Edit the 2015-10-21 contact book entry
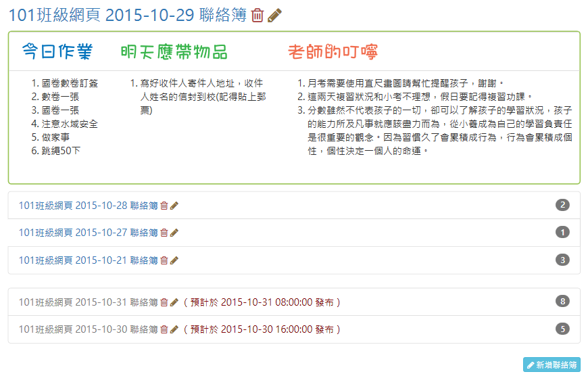 tap(174, 260)
